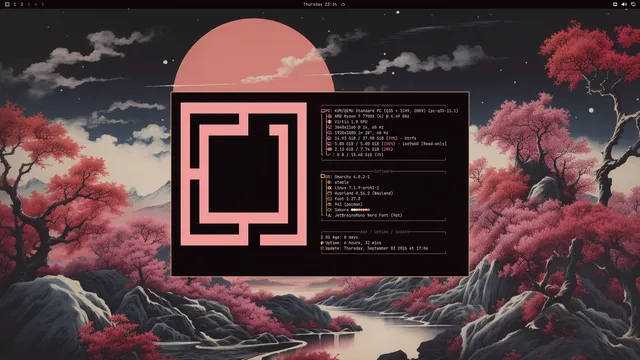Click '1920x1080 in 28", 60 Hz' text
Viewport: 640px width, 360px height.
click(x=361, y=133)
